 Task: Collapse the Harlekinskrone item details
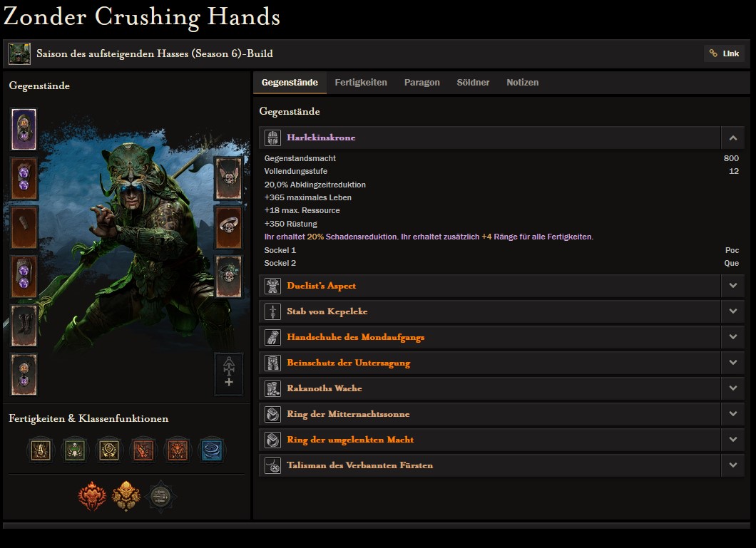click(x=733, y=138)
